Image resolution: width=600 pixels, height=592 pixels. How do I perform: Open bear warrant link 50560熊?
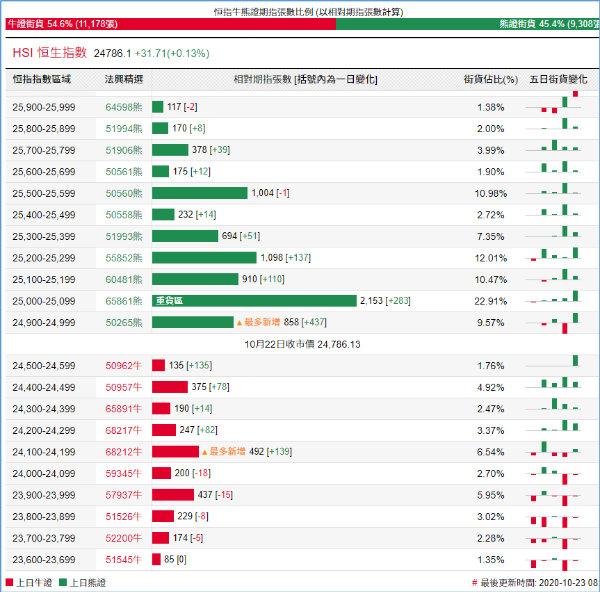(x=124, y=193)
